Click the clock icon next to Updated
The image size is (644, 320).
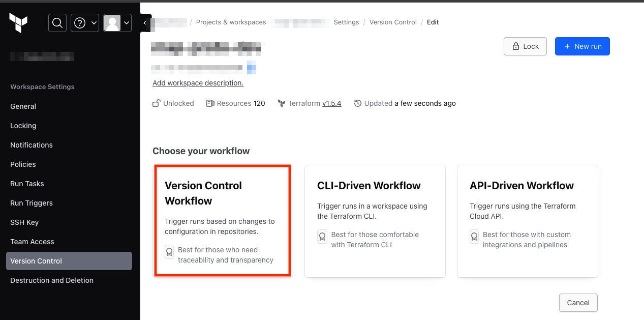[x=357, y=103]
